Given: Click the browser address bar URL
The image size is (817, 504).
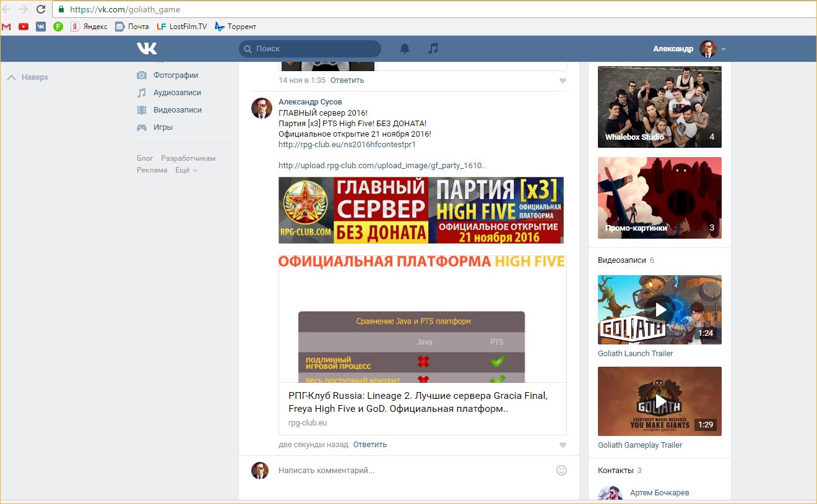Looking at the screenshot, I should coord(125,9).
